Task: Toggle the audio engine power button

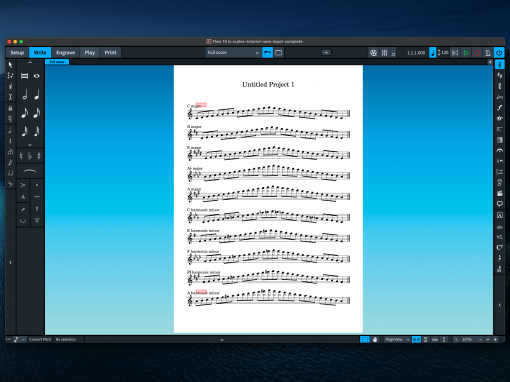Action: click(499, 53)
